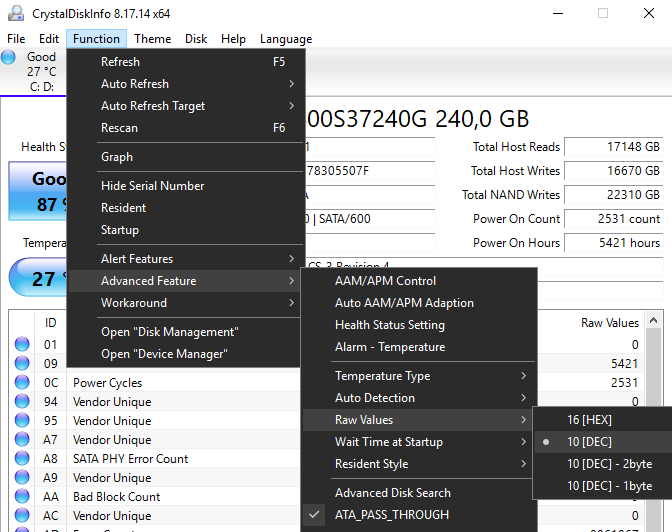Viewport: 672px width, 532px height.
Task: Click the status orb for ID AC row
Action: tap(22, 516)
